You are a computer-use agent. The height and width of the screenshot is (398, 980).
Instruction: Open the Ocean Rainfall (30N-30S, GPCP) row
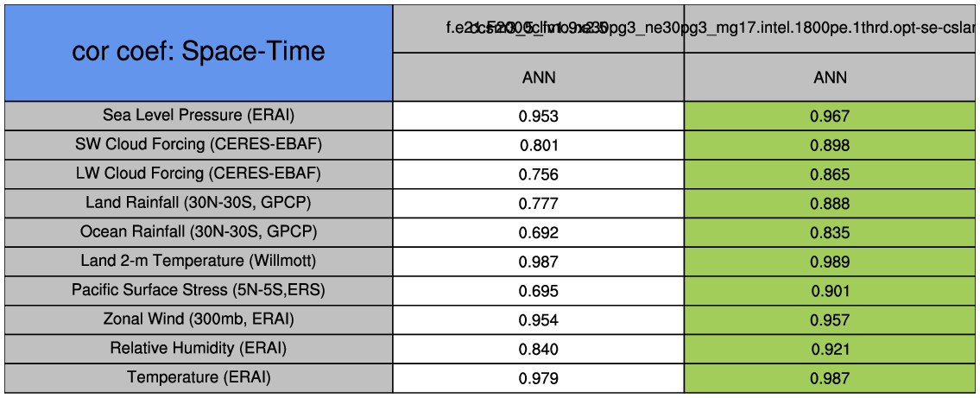(199, 232)
